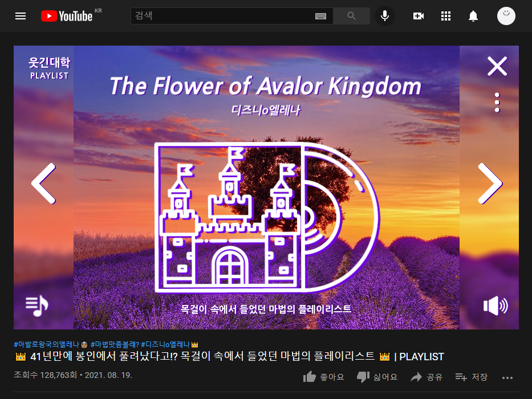532x399 pixels.
Task: Toggle the volume speaker icon in video
Action: pyautogui.click(x=496, y=306)
